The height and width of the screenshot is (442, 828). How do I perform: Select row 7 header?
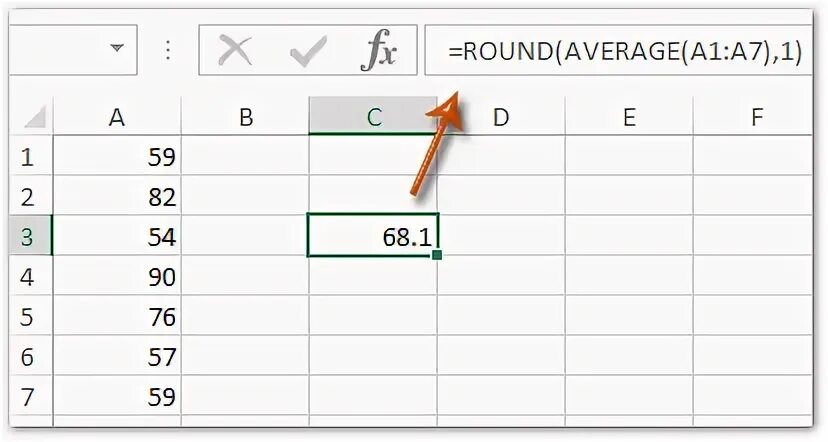(x=26, y=397)
